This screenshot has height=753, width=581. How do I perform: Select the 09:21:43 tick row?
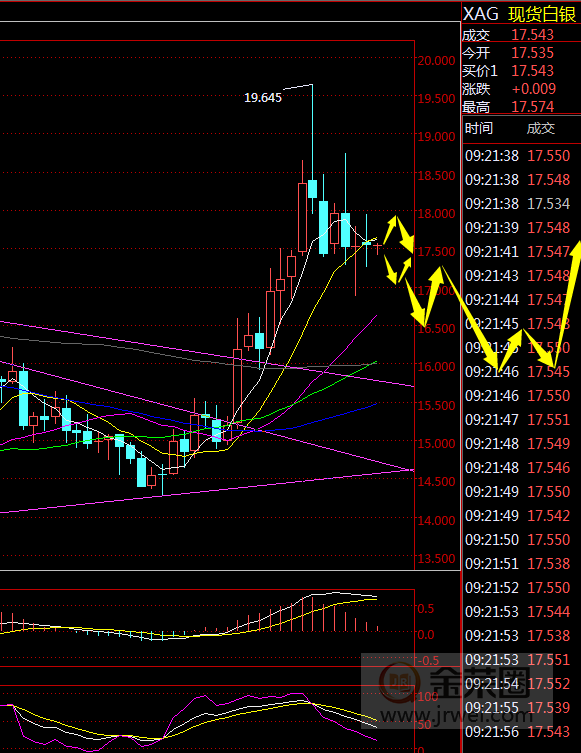(518, 276)
